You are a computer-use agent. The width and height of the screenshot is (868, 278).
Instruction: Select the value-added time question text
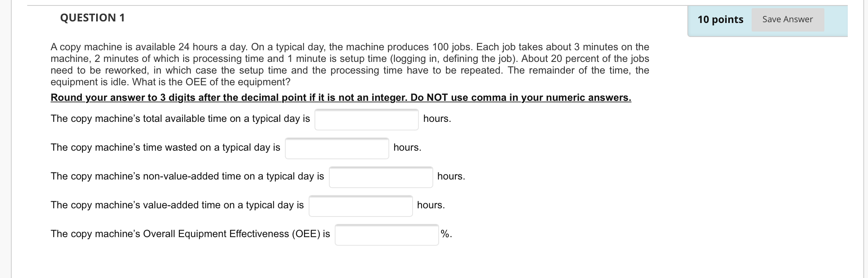(177, 204)
